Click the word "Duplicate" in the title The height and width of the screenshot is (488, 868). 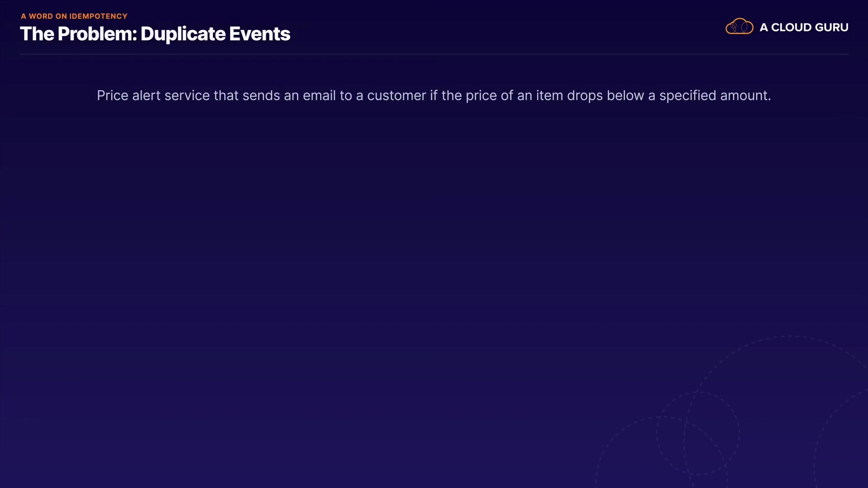[183, 34]
